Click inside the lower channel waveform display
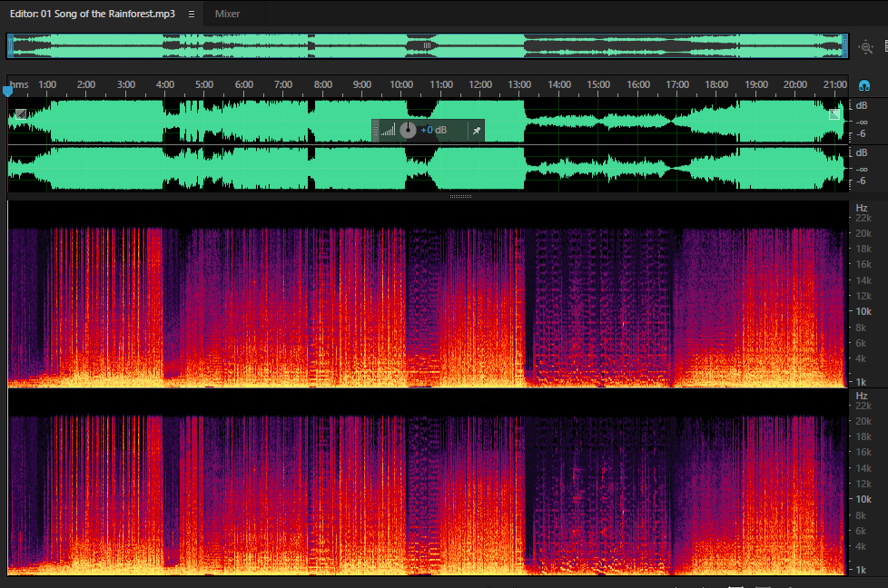The width and height of the screenshot is (888, 588). pos(429,169)
